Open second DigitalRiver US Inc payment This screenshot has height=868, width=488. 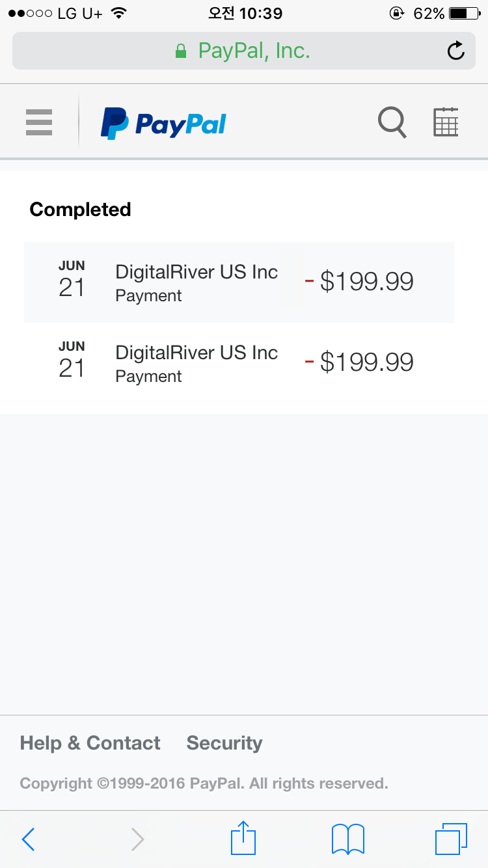197,362
